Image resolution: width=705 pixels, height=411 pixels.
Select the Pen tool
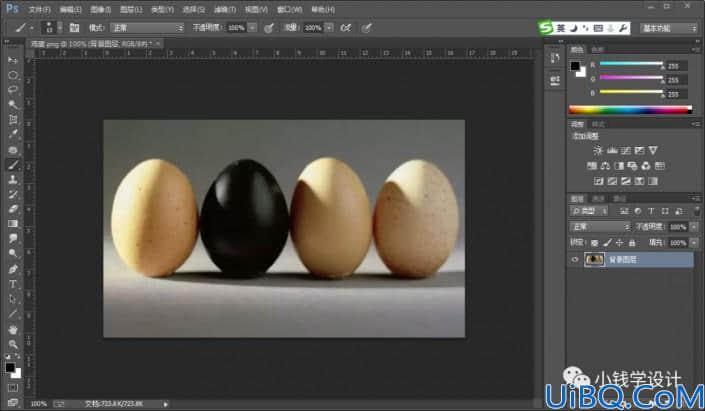(13, 269)
